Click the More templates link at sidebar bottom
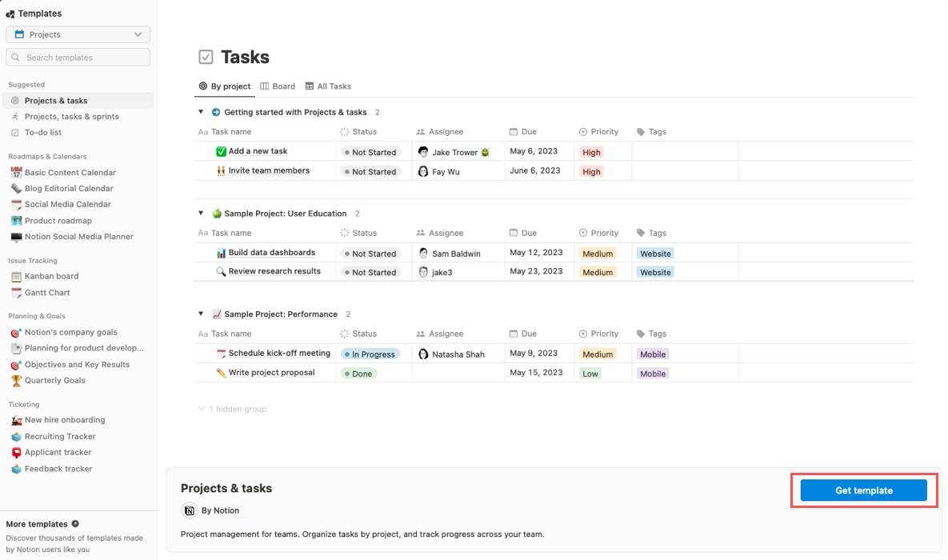 point(37,524)
